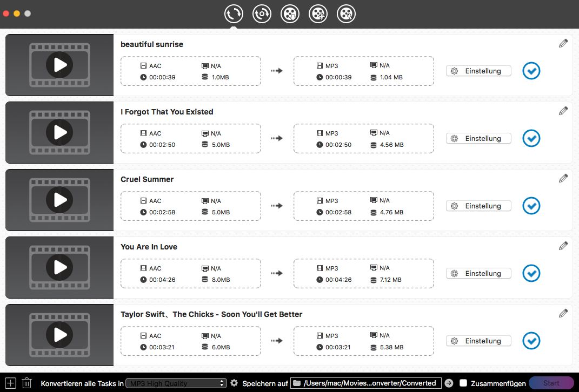579x392 pixels.
Task: Click pencil icon for Soon You'll Get Better
Action: [x=563, y=314]
